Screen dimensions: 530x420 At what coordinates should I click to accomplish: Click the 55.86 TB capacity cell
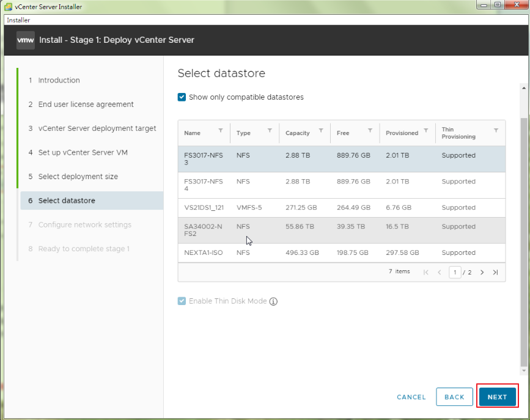[300, 227]
